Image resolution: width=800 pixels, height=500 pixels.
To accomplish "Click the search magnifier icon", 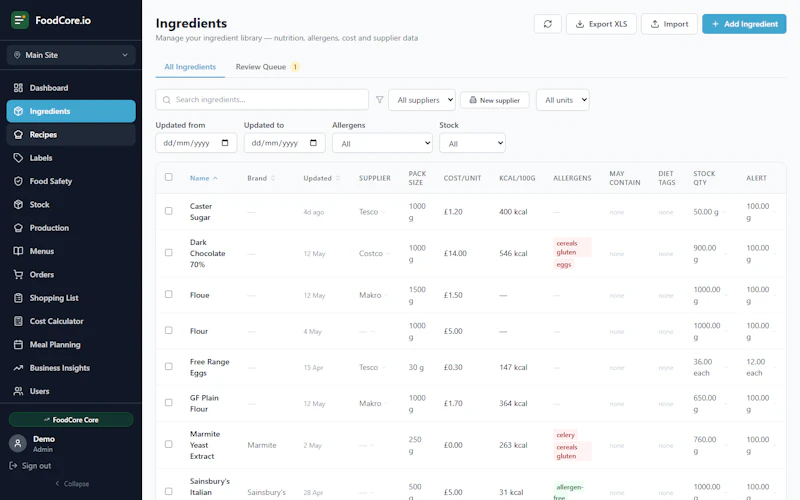I will [166, 100].
